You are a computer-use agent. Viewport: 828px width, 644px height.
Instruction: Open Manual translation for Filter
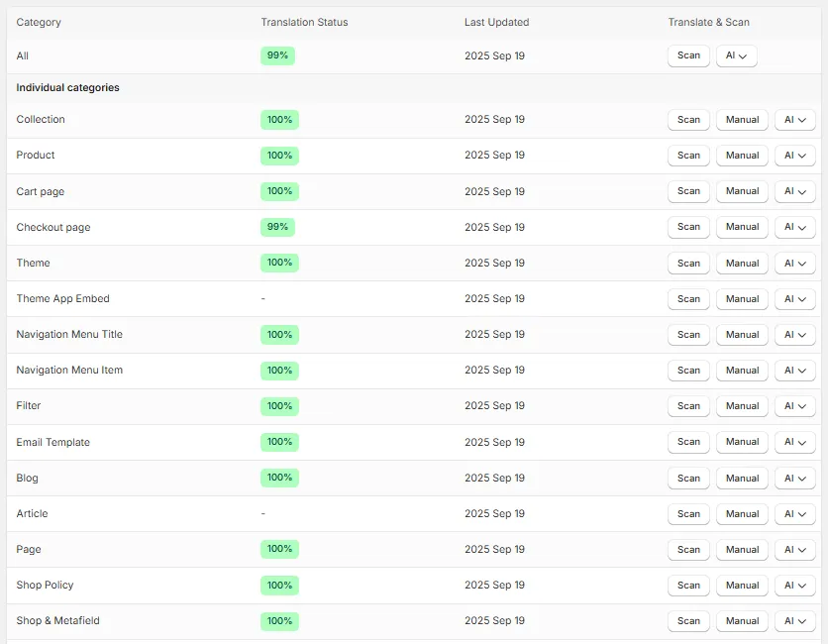742,406
